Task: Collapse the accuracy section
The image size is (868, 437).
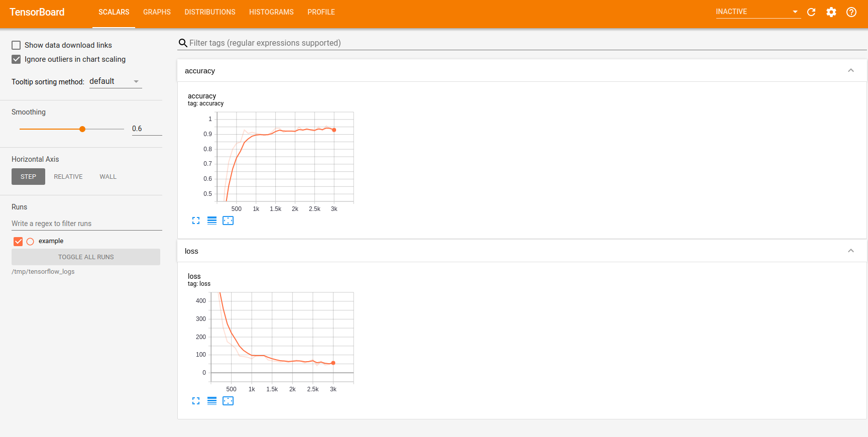Action: [x=851, y=71]
